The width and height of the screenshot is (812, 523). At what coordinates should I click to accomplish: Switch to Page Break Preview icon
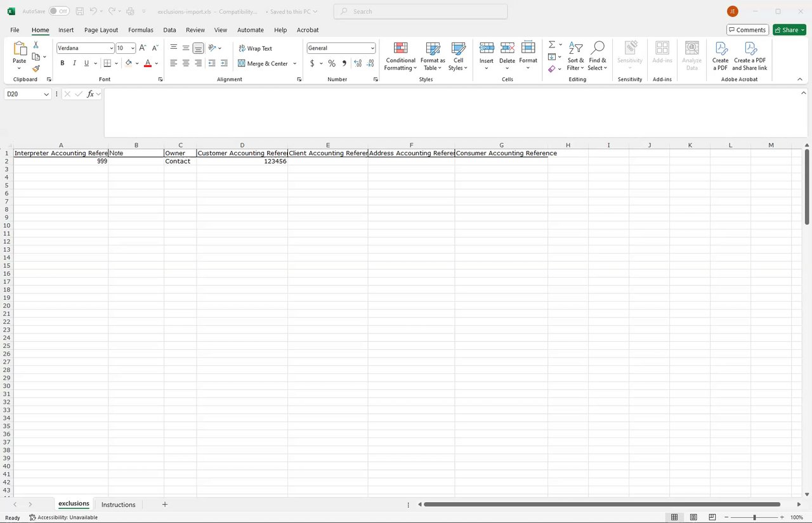click(712, 518)
